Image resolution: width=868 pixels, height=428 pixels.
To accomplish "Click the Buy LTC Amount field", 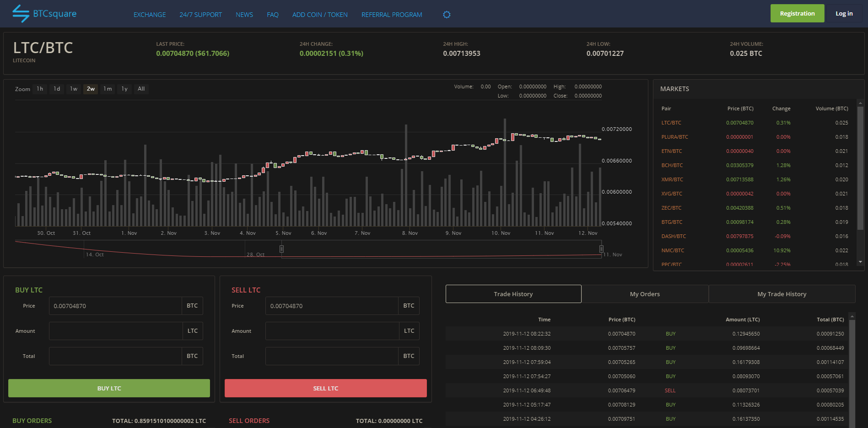I will (x=116, y=331).
